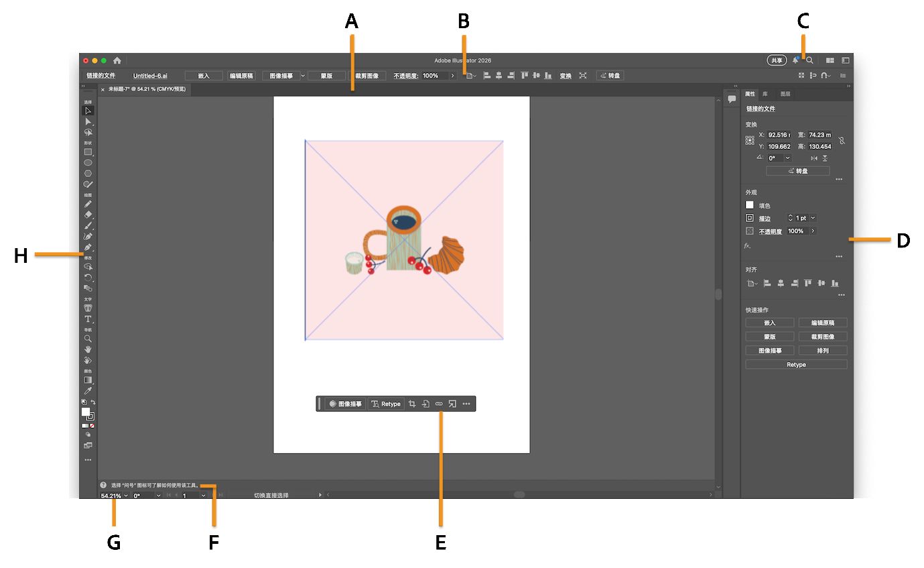The height and width of the screenshot is (568, 924).
Task: Click the 嵌入 button in the control bar
Action: point(204,75)
